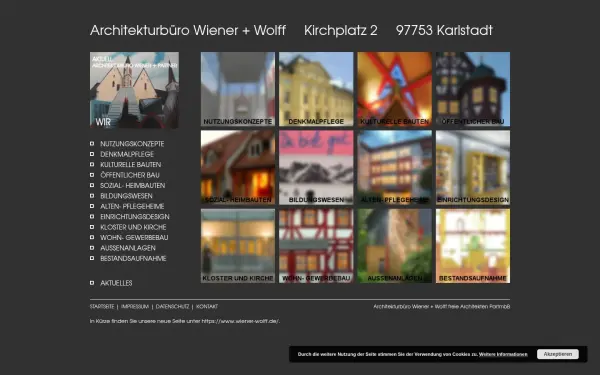The image size is (600, 375).
Task: Open the Wohn- Gewerbebau image tile
Action: pyautogui.click(x=316, y=246)
